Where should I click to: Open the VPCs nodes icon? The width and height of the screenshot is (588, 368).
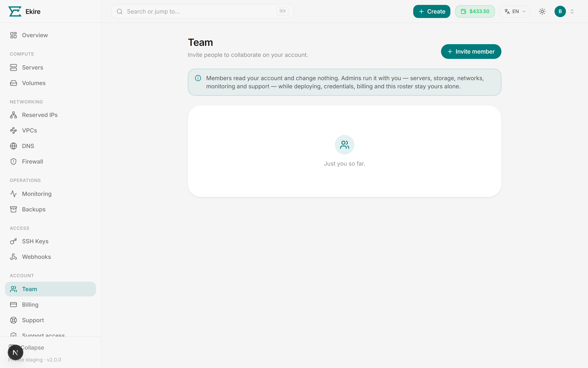pyautogui.click(x=13, y=130)
